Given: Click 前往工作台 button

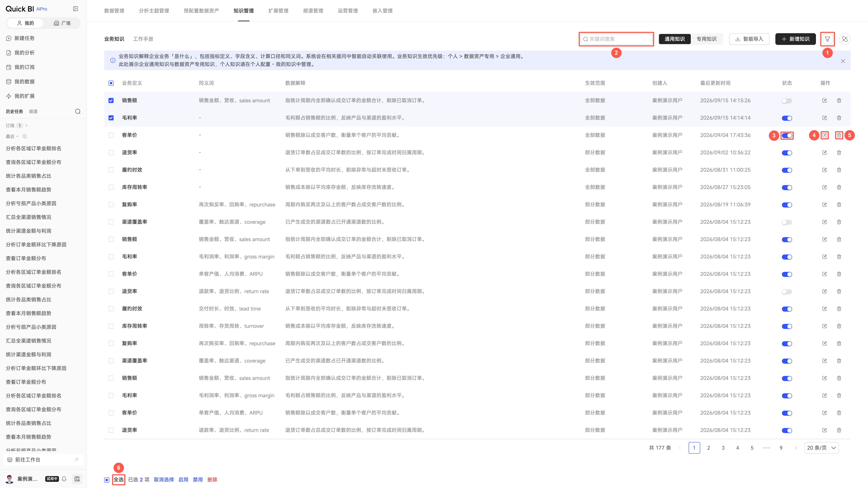Looking at the screenshot, I should pyautogui.click(x=43, y=460).
